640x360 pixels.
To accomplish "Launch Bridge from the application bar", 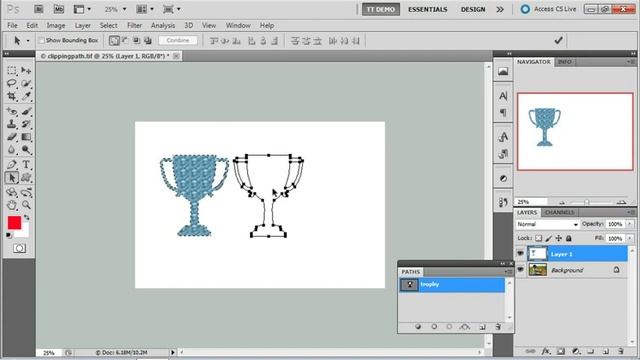I will coord(39,9).
